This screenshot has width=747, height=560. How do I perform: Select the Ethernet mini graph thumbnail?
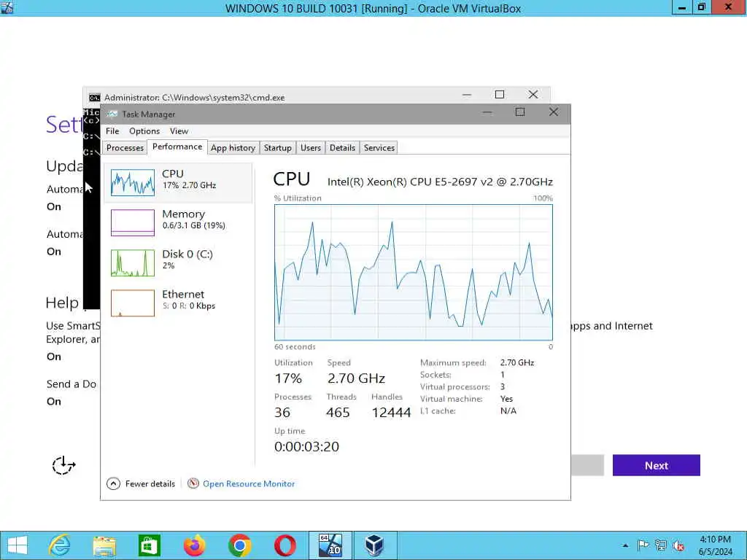tap(133, 303)
